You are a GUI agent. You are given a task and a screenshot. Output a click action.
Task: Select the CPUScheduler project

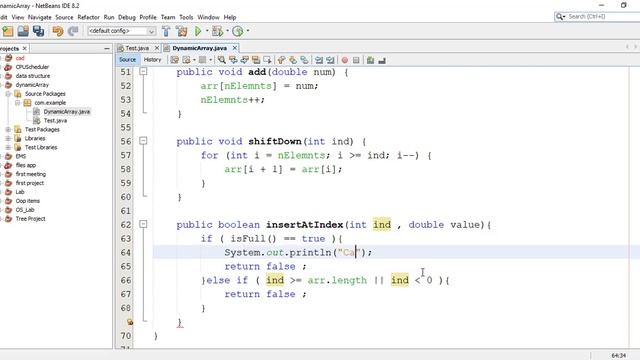click(x=32, y=67)
